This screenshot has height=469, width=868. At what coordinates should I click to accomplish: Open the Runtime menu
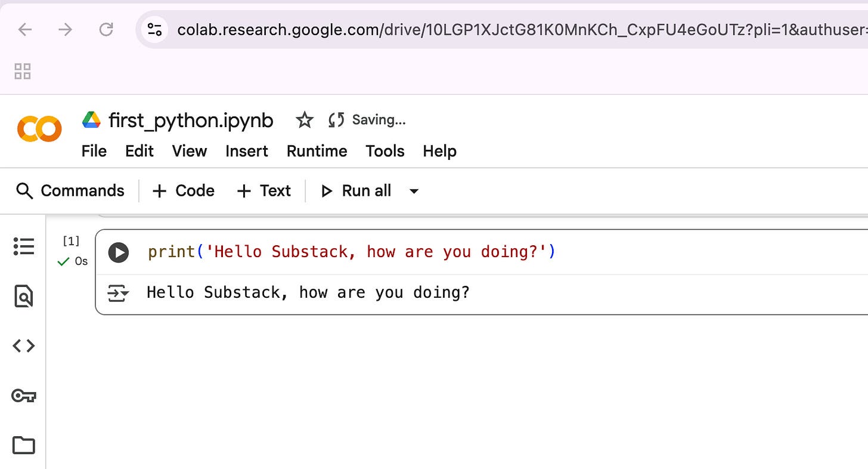317,152
